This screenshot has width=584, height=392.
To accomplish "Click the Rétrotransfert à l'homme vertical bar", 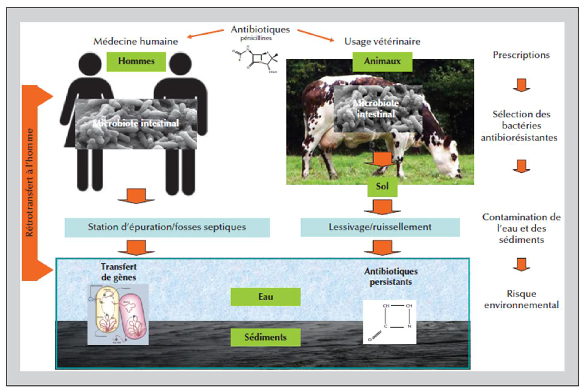I will [30, 183].
